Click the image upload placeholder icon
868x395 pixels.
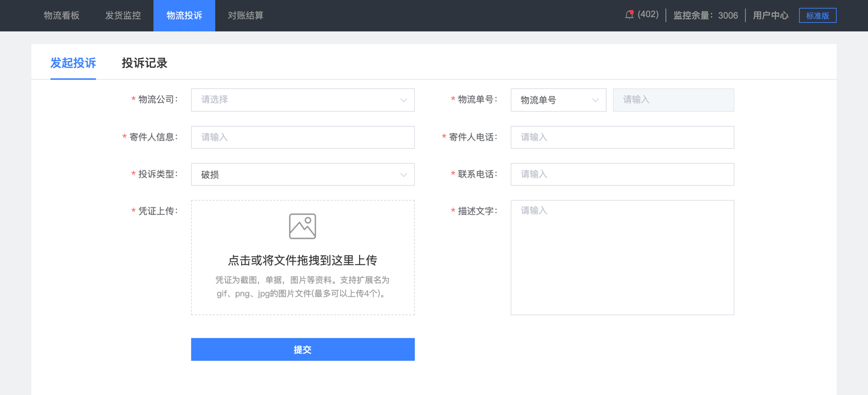pos(302,226)
